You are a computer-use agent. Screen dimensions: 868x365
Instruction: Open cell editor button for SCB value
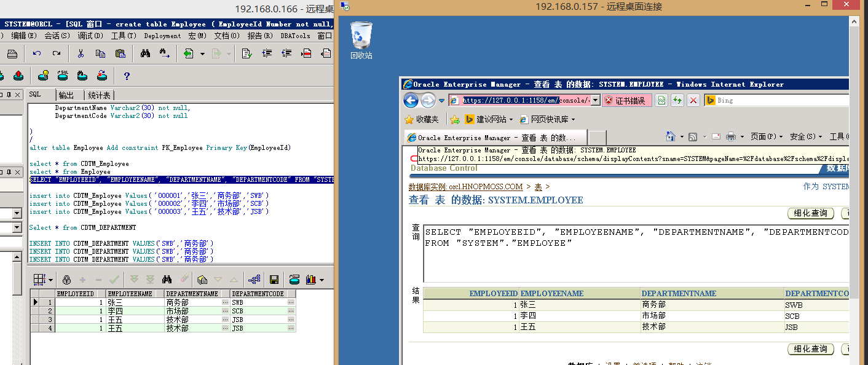tap(291, 311)
